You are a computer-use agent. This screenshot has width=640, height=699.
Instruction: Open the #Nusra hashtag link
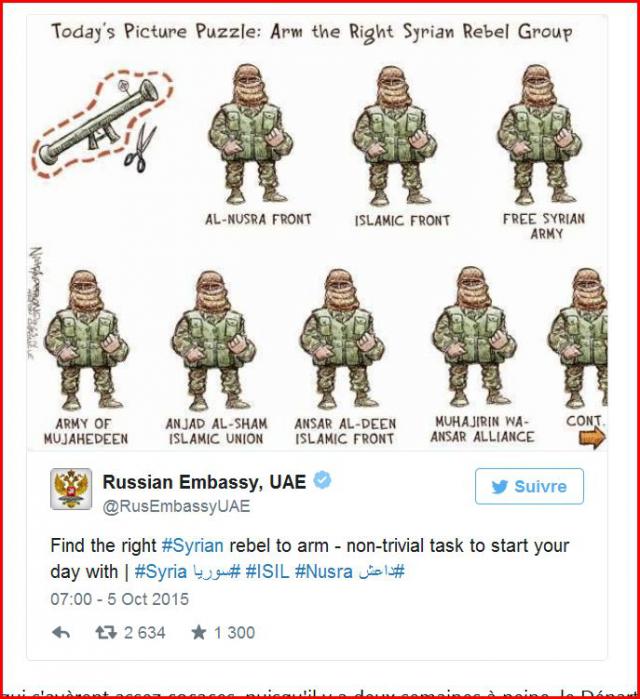click(324, 572)
